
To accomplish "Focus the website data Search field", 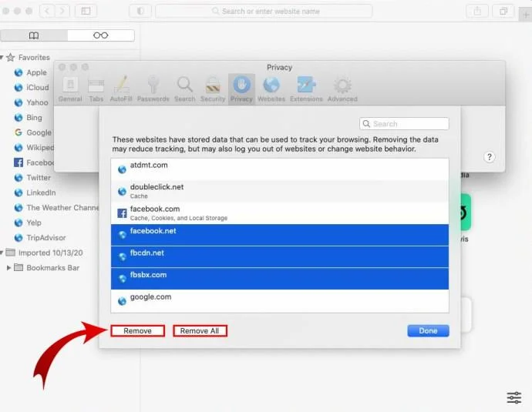I will pos(404,124).
